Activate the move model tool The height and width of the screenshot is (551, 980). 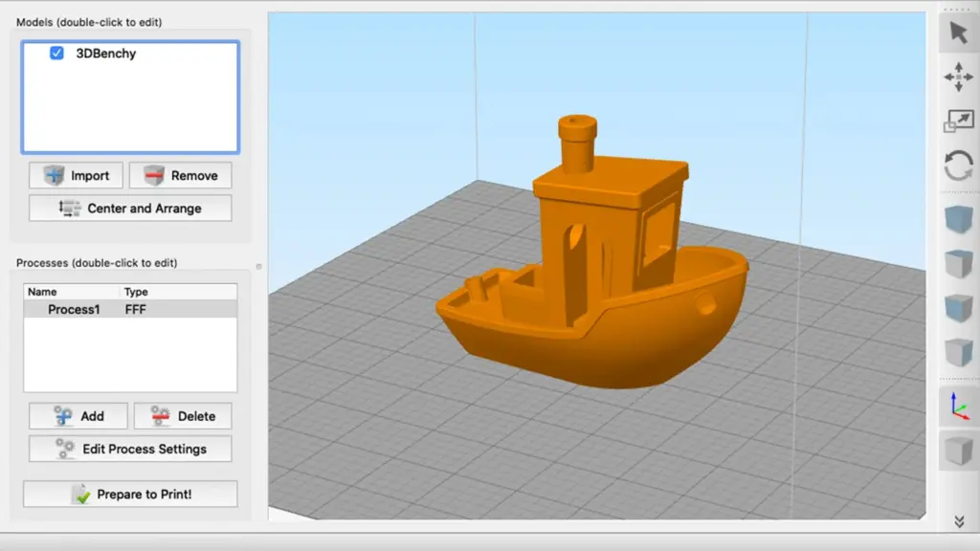coord(958,77)
